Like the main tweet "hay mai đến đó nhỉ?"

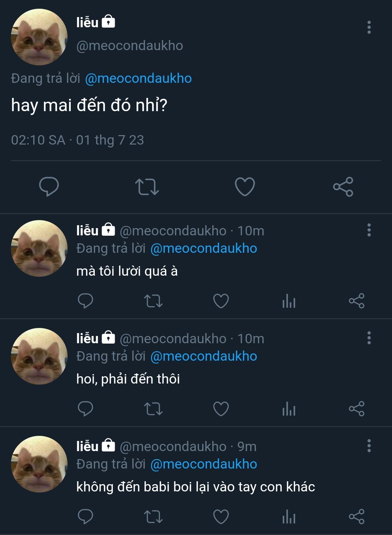point(245,187)
